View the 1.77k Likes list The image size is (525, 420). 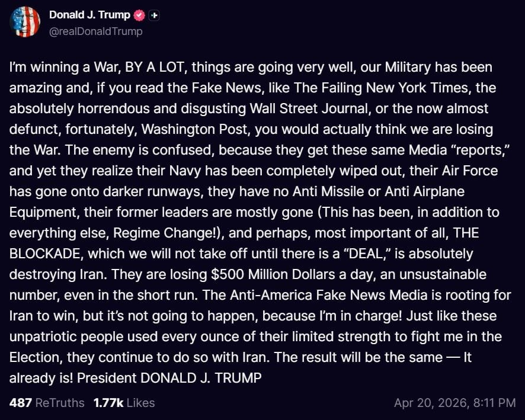[x=124, y=403]
